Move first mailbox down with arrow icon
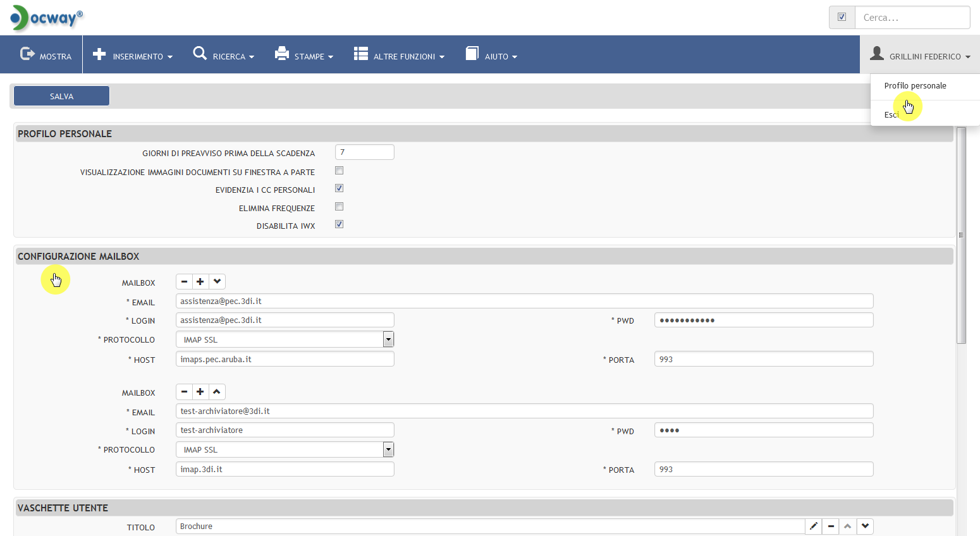Image resolution: width=980 pixels, height=536 pixels. coord(217,282)
